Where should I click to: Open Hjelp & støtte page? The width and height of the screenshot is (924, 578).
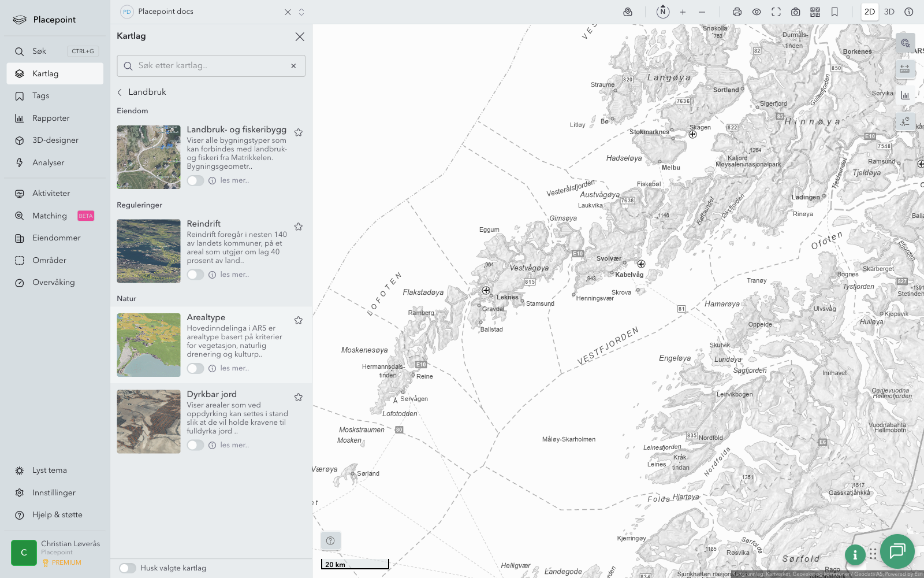click(57, 515)
